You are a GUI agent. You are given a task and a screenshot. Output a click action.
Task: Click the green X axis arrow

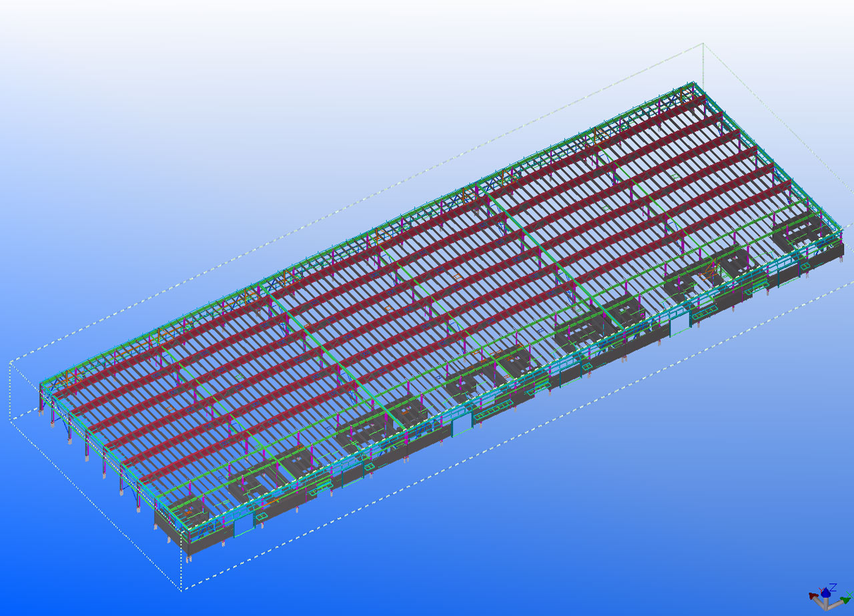pyautogui.click(x=845, y=600)
